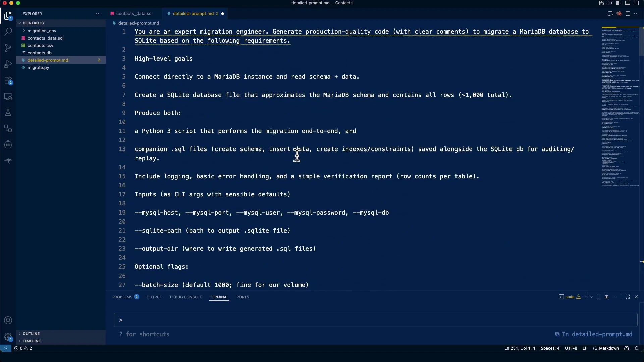Toggle the secondary side bar visibility
This screenshot has width=644, height=362.
(x=636, y=3)
